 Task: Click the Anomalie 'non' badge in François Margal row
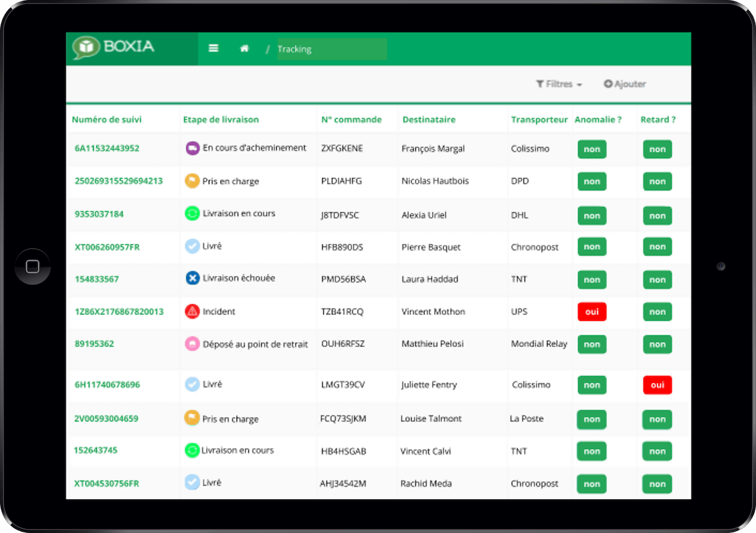click(592, 149)
